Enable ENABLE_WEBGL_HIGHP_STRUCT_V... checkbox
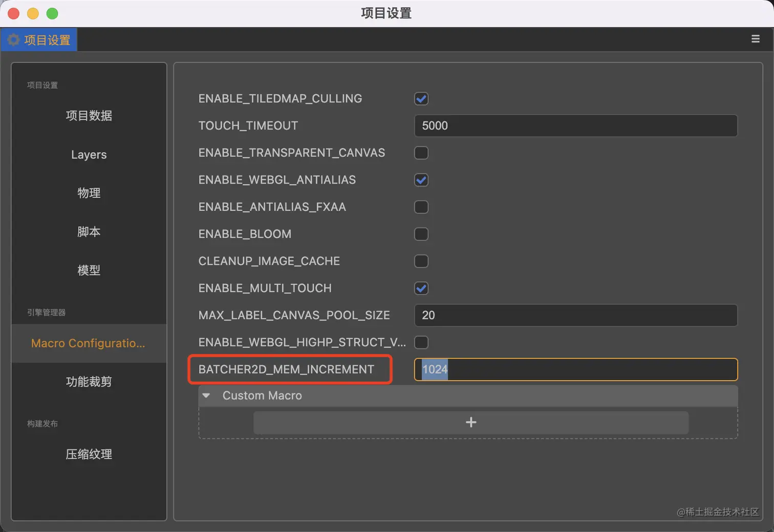The height and width of the screenshot is (532, 774). (421, 342)
